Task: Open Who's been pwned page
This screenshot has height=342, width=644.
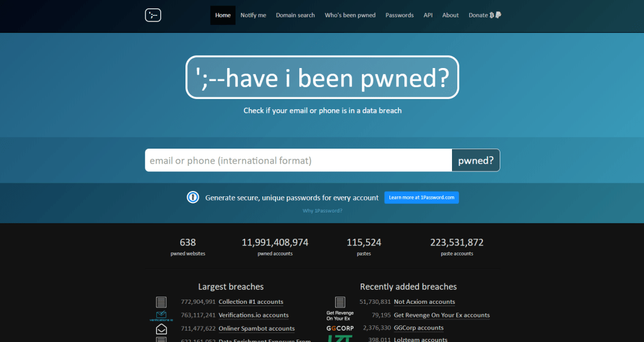Action: point(350,15)
